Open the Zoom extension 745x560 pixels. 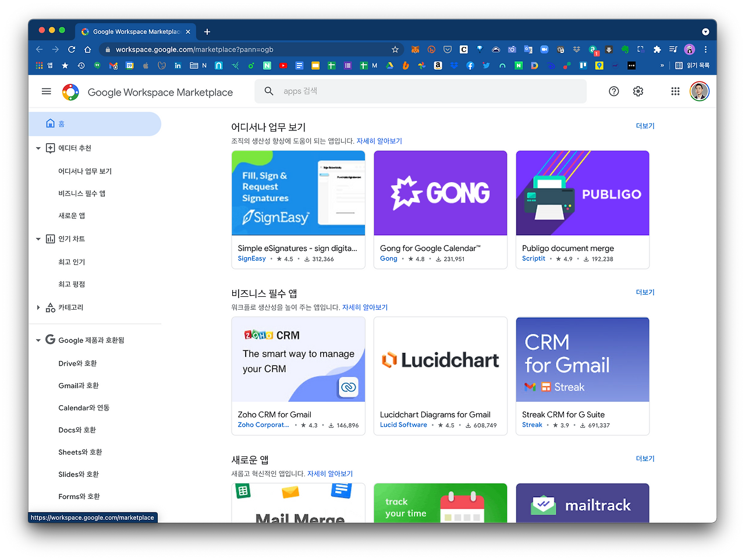(x=544, y=49)
